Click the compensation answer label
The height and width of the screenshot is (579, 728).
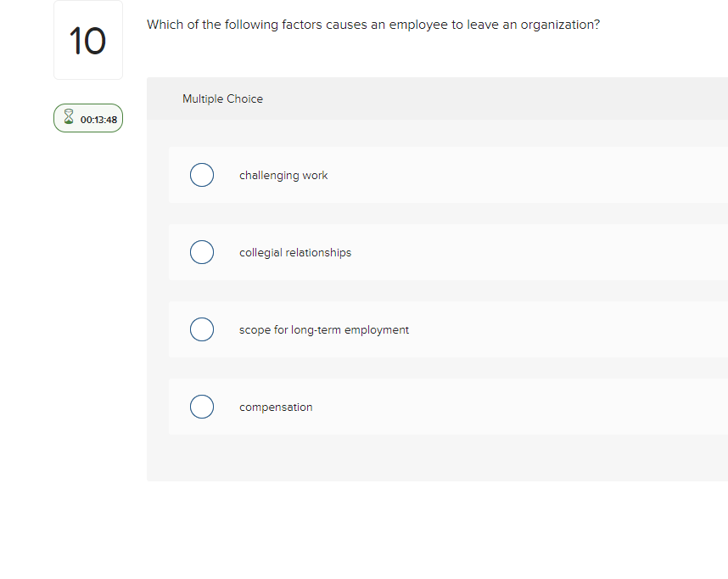click(276, 407)
